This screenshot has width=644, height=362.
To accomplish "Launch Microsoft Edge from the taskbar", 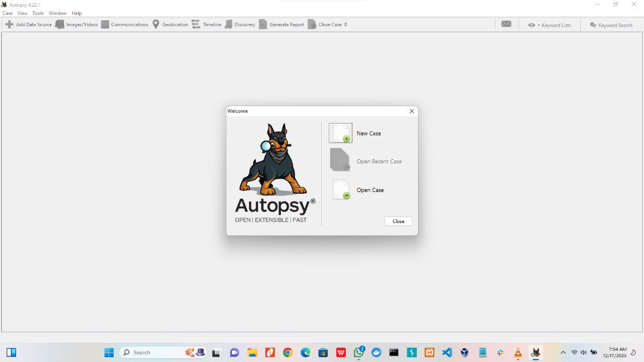I will click(x=305, y=352).
